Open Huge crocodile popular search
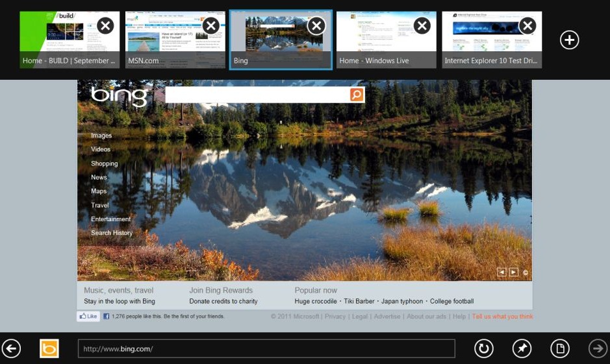The image size is (610, 364). 316,301
